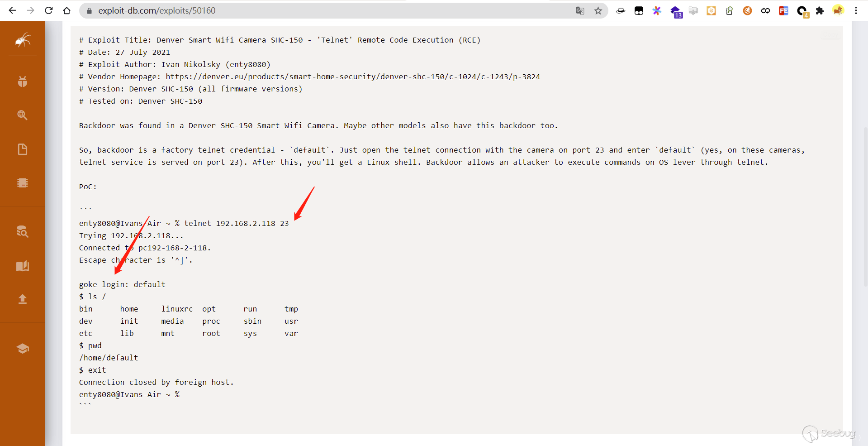Open the Tampermonkey extension icon
Screen dimensions: 868x446
pos(639,10)
